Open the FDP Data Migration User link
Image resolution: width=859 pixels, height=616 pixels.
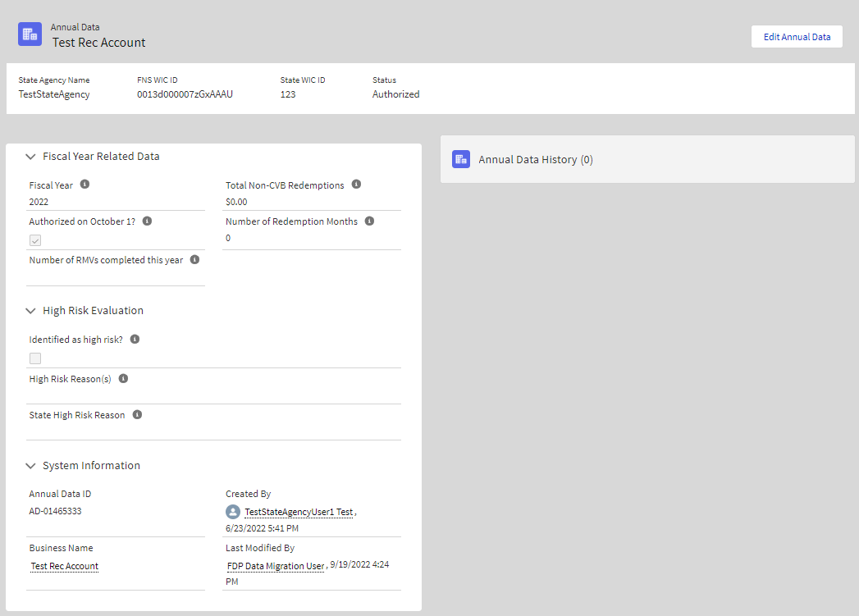click(x=276, y=566)
